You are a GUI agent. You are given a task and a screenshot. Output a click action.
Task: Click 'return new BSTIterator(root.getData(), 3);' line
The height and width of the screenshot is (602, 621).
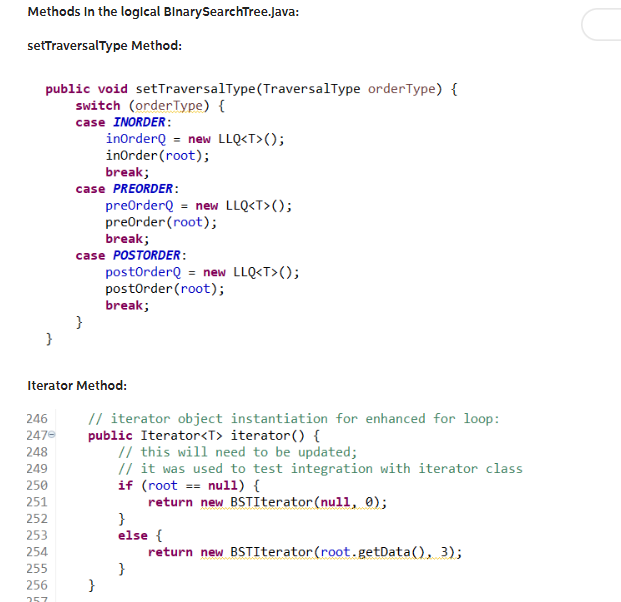pyautogui.click(x=305, y=552)
